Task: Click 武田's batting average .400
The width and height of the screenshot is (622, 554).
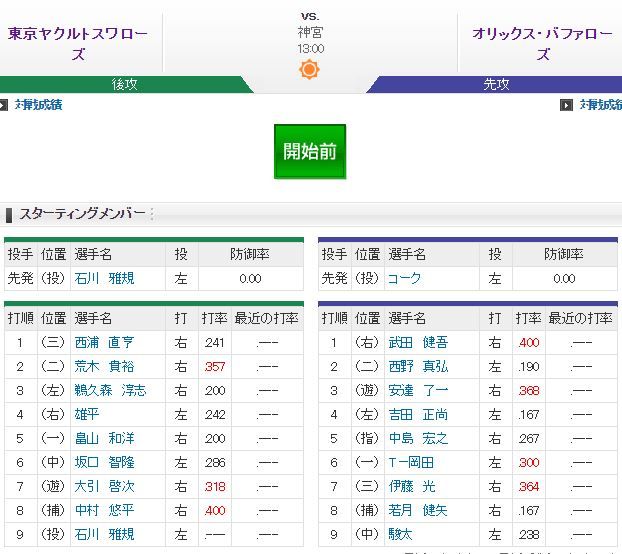Action: pos(529,343)
